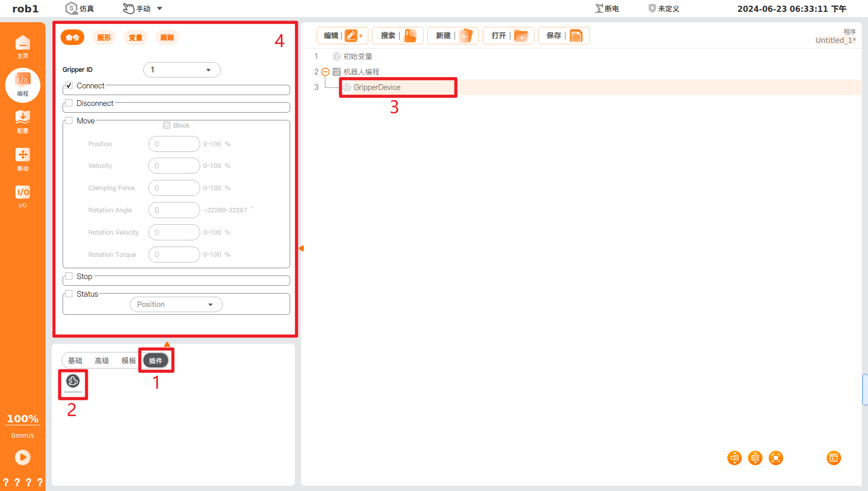Screen dimensions: 868x491
Task: Select the GripperDevice plugin icon
Action: 72,382
